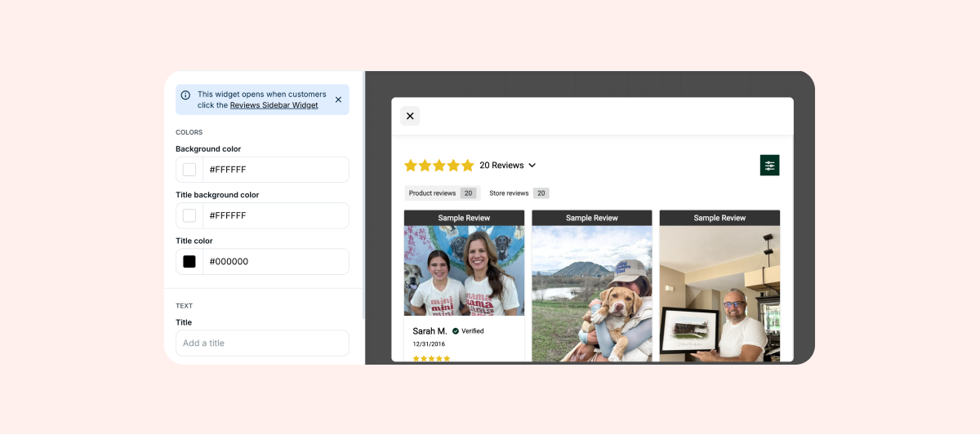Click the Sarah M. reviewer name
The width and height of the screenshot is (980, 434).
pyautogui.click(x=430, y=331)
